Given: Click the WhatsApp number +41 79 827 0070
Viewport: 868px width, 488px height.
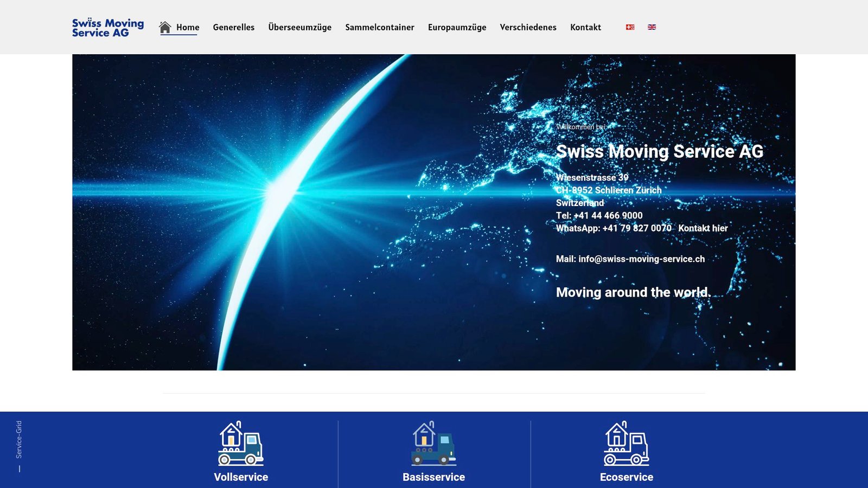Looking at the screenshot, I should (x=636, y=228).
